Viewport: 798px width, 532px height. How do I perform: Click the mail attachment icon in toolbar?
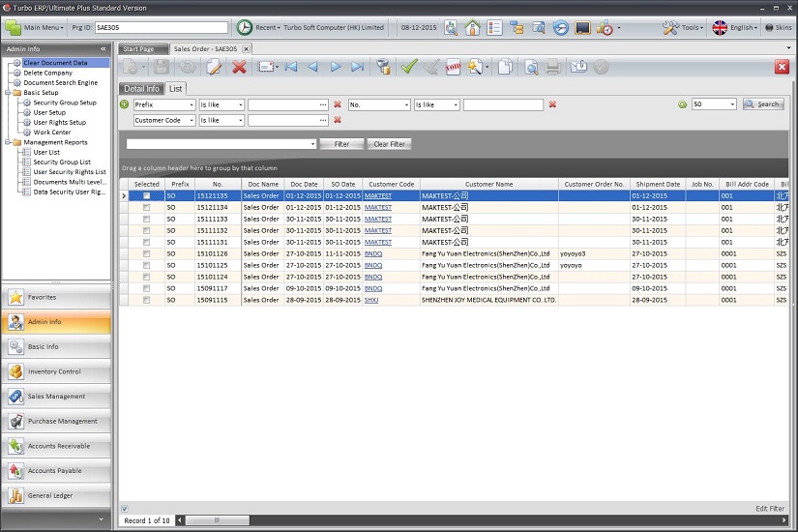coord(578,67)
